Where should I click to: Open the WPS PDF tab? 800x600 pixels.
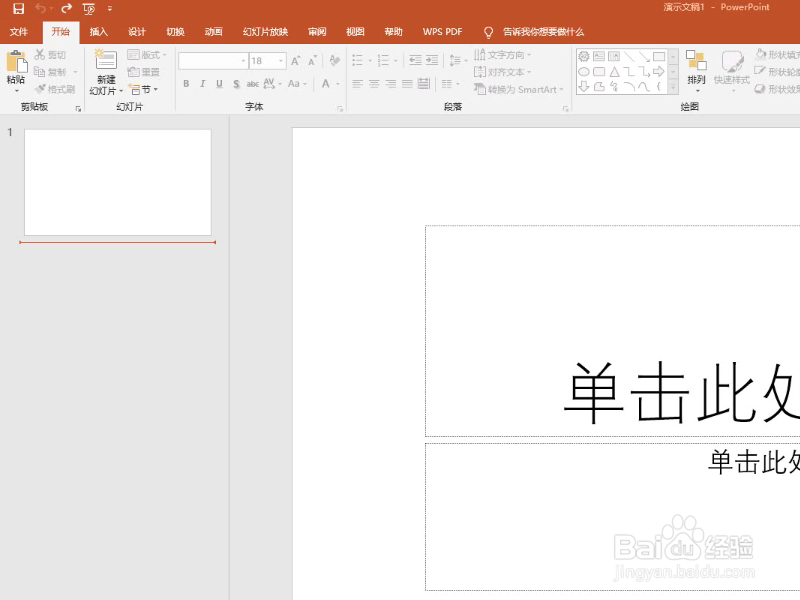click(x=442, y=32)
